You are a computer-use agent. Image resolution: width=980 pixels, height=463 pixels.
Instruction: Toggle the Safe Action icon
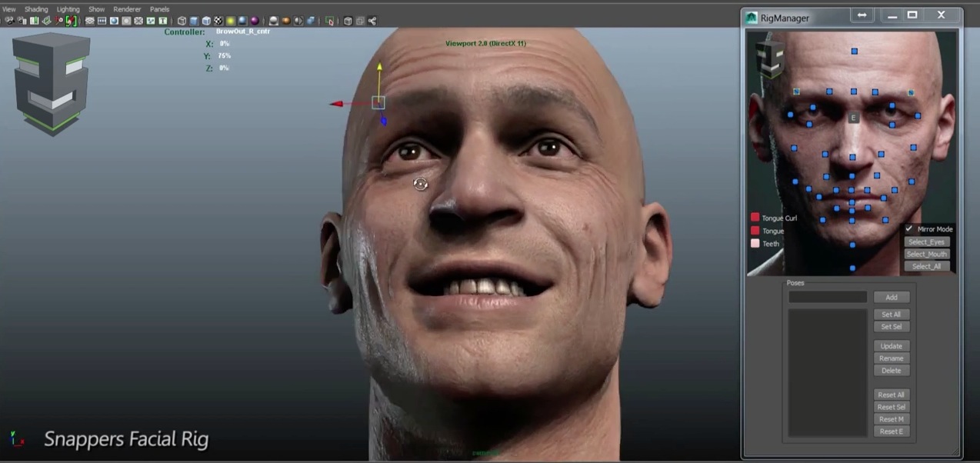151,21
